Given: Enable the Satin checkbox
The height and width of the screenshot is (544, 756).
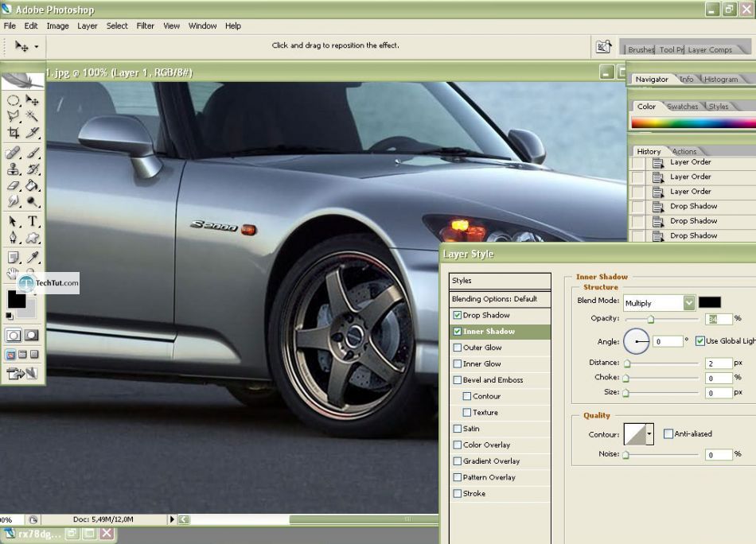Looking at the screenshot, I should (x=457, y=429).
